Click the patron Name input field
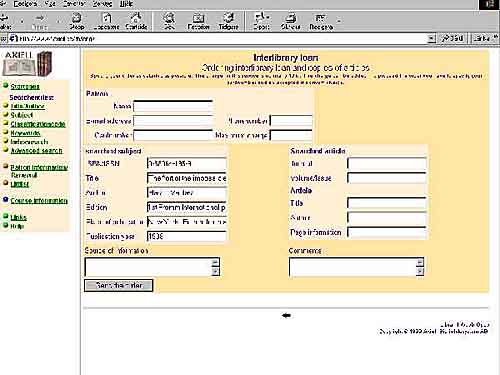 pyautogui.click(x=173, y=106)
